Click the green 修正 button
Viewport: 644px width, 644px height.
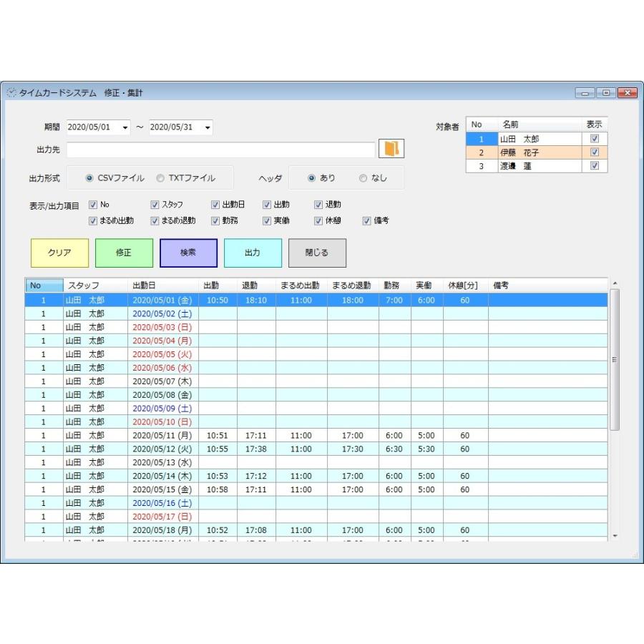click(124, 253)
